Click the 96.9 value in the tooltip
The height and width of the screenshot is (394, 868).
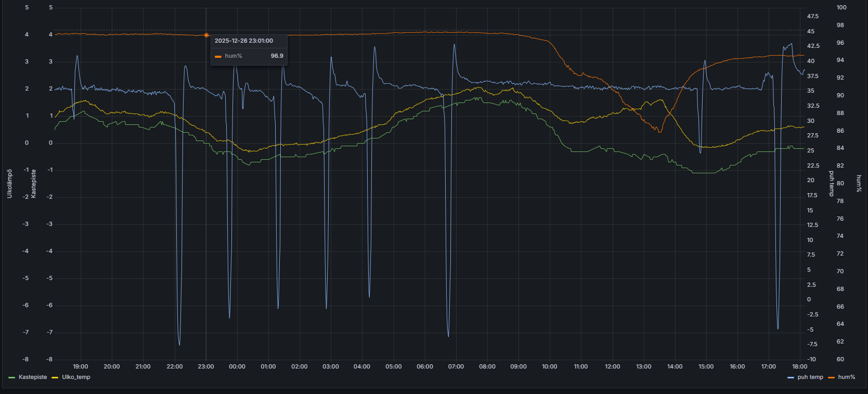point(277,56)
